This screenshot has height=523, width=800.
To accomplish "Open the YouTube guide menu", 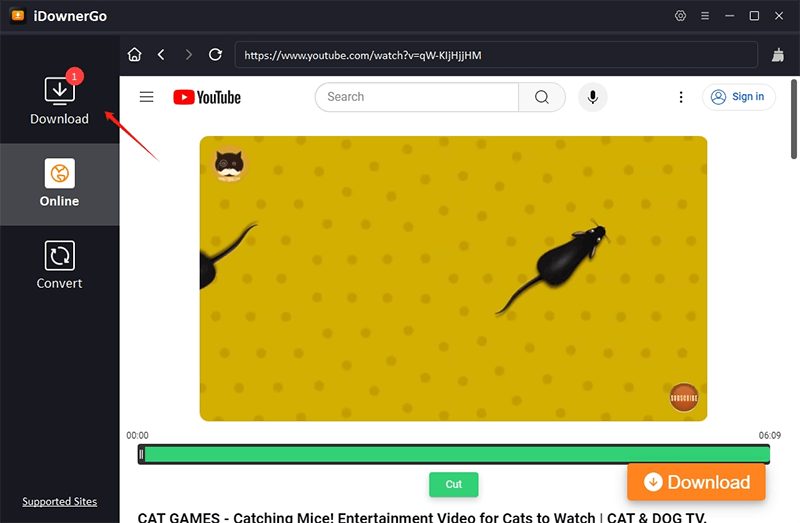I will [x=146, y=97].
